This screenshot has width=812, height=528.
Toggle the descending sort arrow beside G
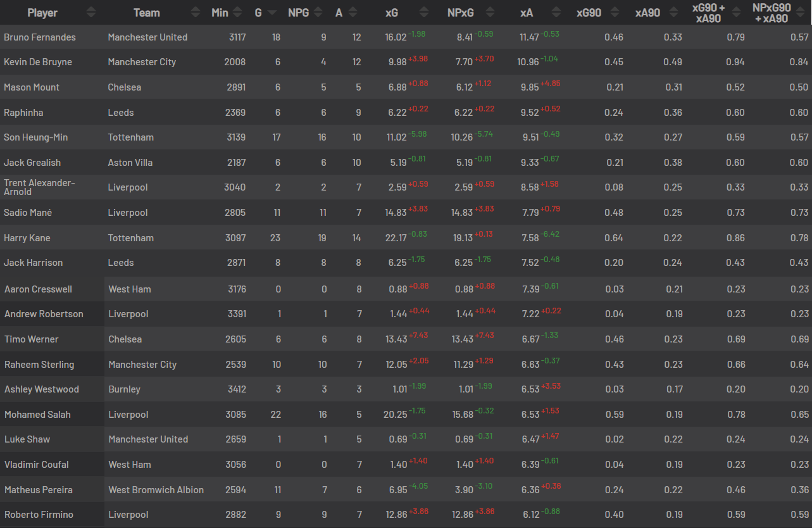coord(272,13)
